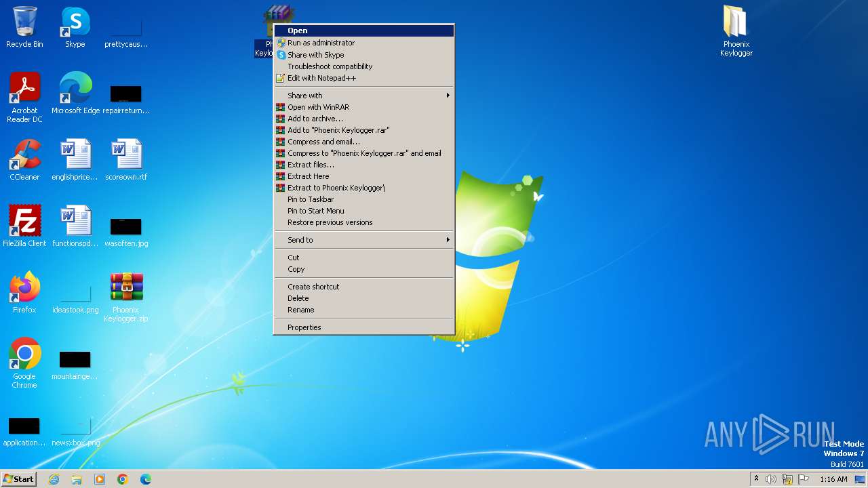
Task: Select the CCleaner desktop icon
Action: tap(24, 160)
